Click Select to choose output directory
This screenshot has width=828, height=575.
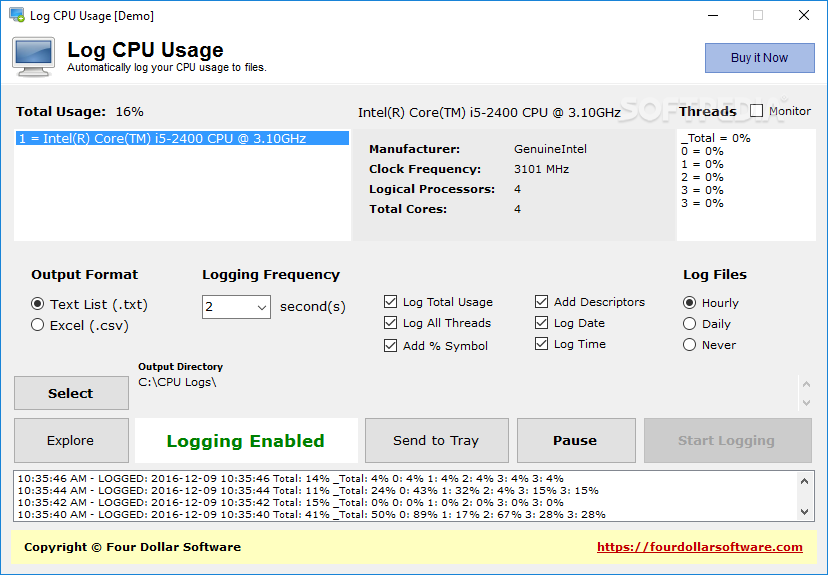click(x=71, y=393)
